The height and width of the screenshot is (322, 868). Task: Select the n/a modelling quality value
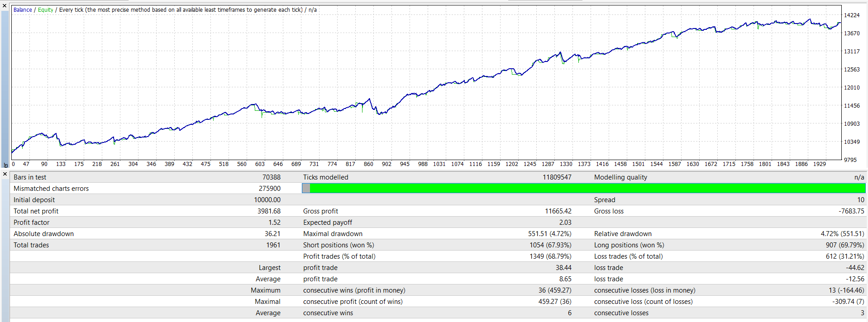[x=859, y=177]
